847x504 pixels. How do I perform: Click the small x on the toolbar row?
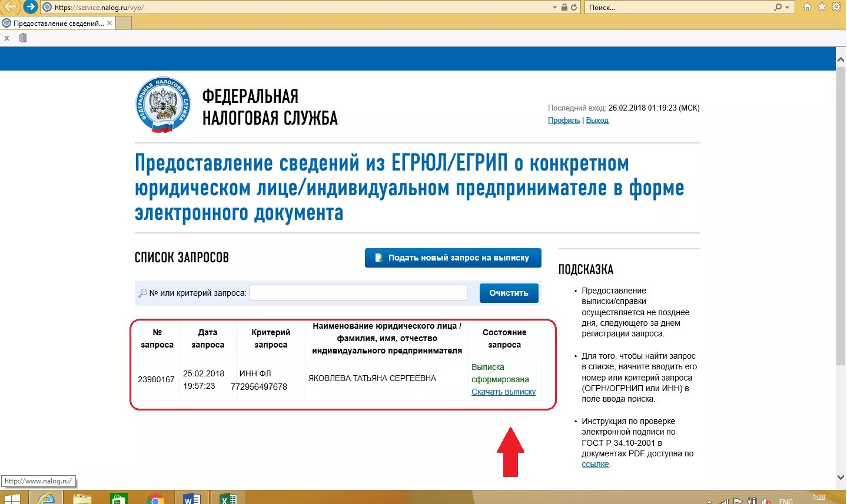point(7,38)
